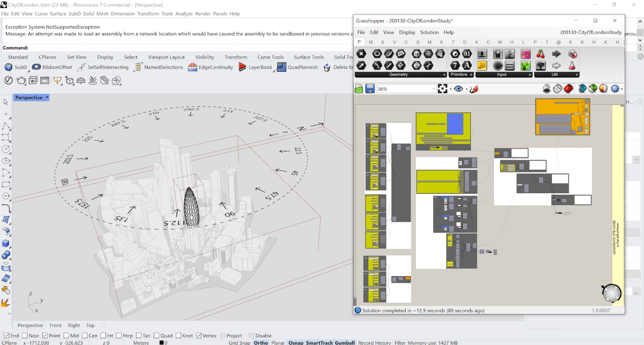Select the yellow Graph Mapper icon in Input panel
Viewport: 644px width, 345px height.
[x=482, y=65]
